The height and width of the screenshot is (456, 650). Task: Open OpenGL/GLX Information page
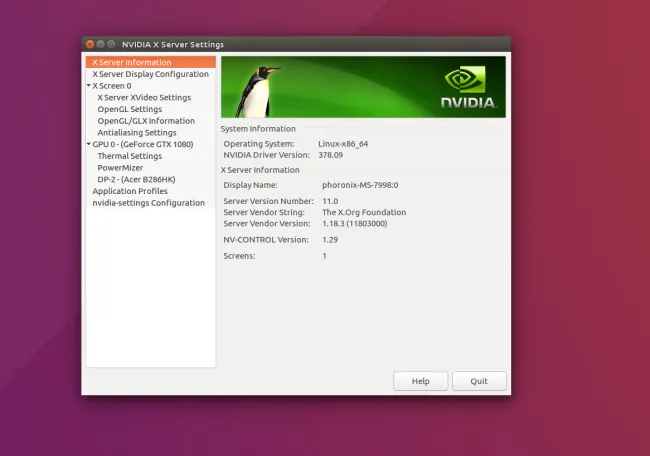click(x=146, y=121)
